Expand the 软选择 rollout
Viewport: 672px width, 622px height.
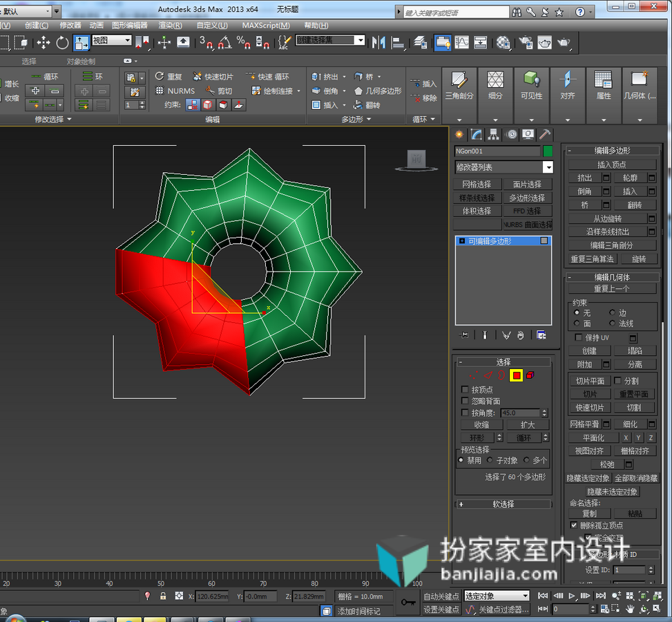pyautogui.click(x=503, y=504)
